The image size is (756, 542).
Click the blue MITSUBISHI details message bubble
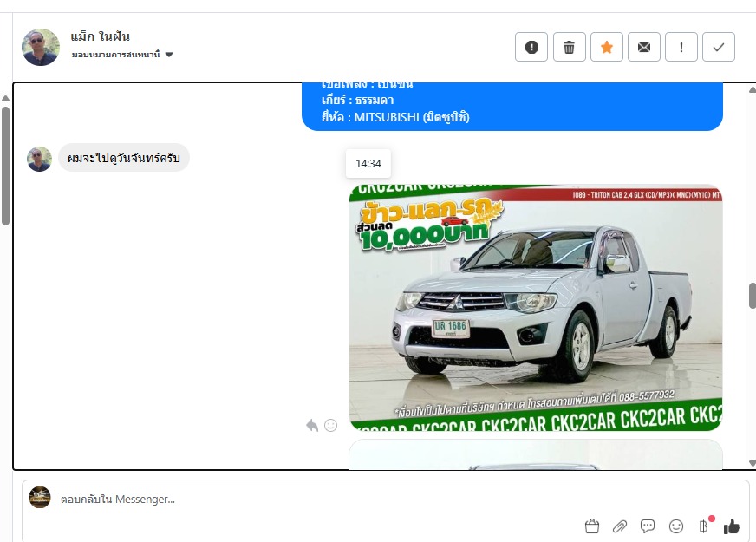512,107
